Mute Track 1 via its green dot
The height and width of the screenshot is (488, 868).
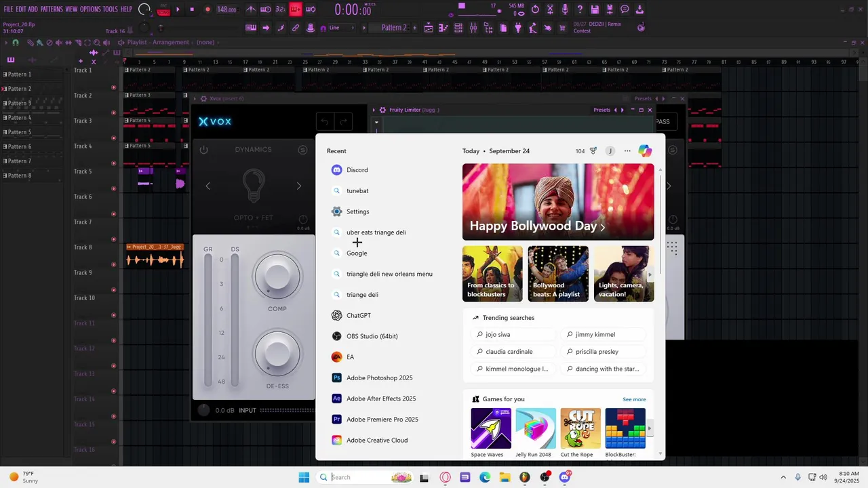[x=113, y=87]
